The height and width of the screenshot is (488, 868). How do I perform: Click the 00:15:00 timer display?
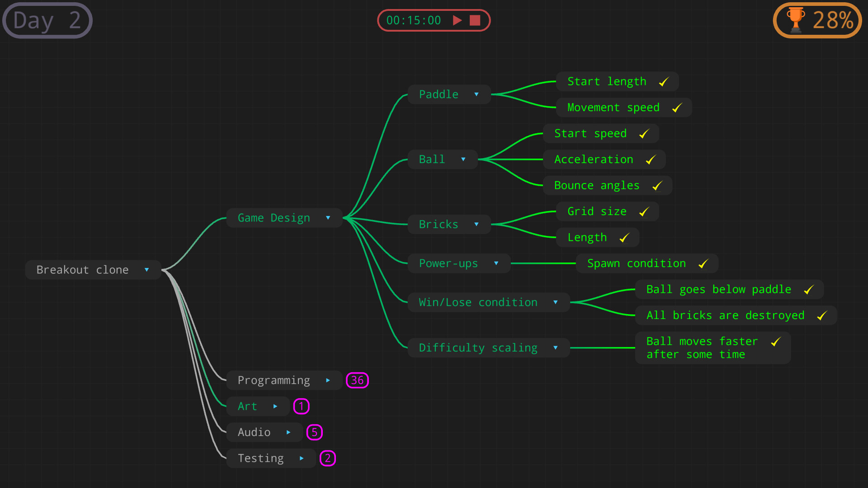(413, 20)
